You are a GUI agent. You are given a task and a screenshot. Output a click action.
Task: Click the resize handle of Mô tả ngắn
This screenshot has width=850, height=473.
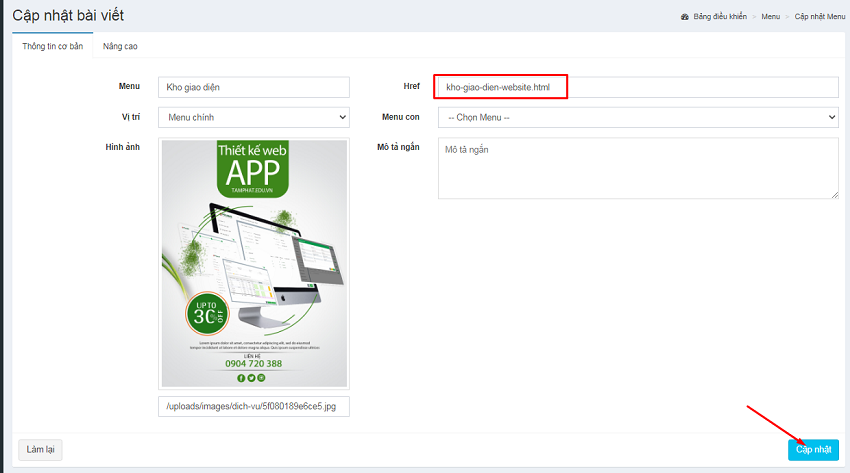[x=833, y=194]
